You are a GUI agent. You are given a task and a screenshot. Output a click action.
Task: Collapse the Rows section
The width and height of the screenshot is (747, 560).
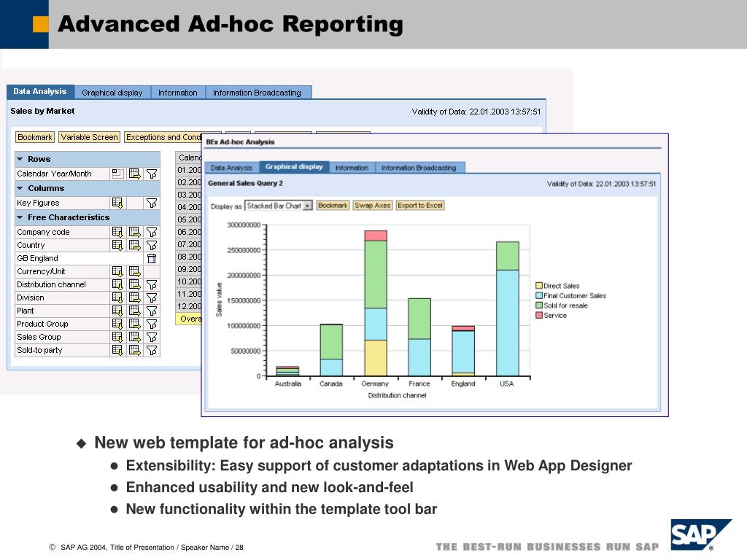20,159
